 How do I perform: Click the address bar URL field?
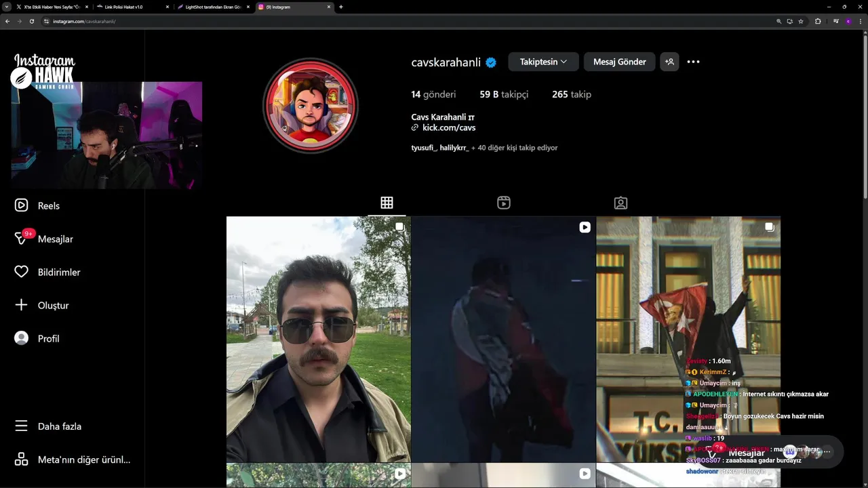pyautogui.click(x=407, y=21)
